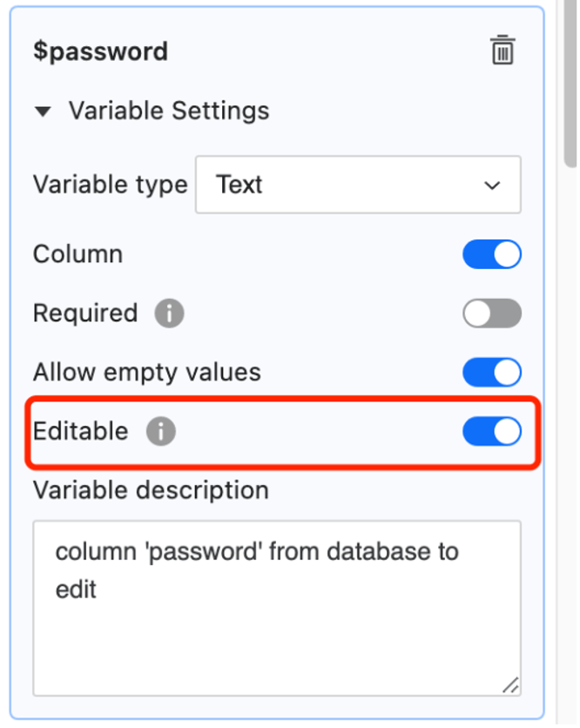Open the Variable type dropdown showing Text
This screenshot has height=728, width=580.
pos(357,185)
